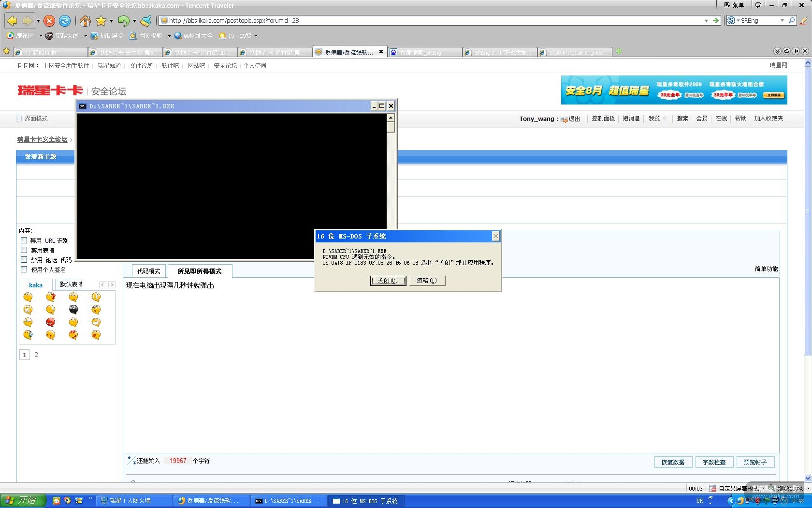Expand the favorites star dropdown arrow
The image size is (812, 508).
(x=111, y=21)
